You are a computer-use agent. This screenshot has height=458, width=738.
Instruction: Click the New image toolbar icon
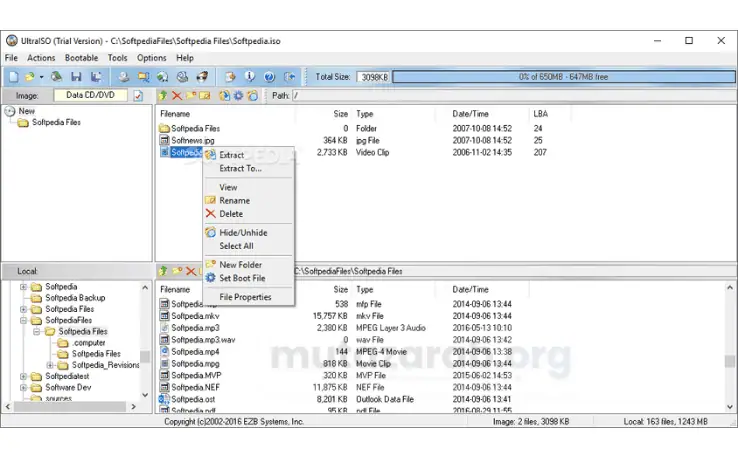14,77
